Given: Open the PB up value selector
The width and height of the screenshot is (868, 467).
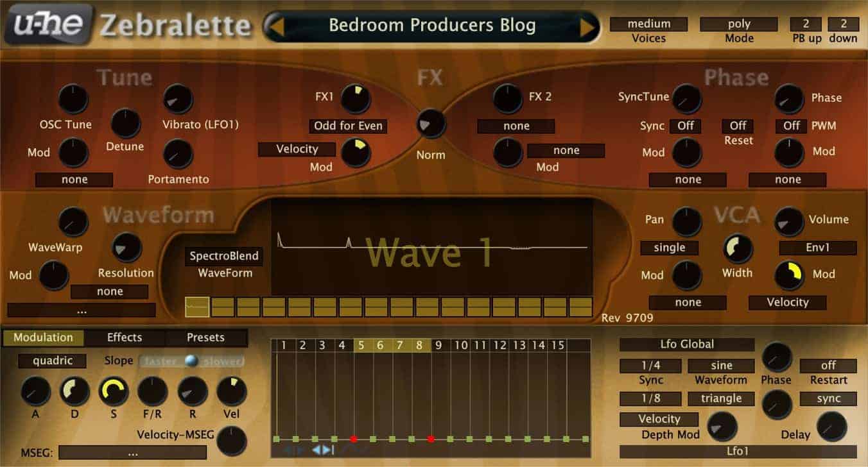Looking at the screenshot, I should click(806, 24).
